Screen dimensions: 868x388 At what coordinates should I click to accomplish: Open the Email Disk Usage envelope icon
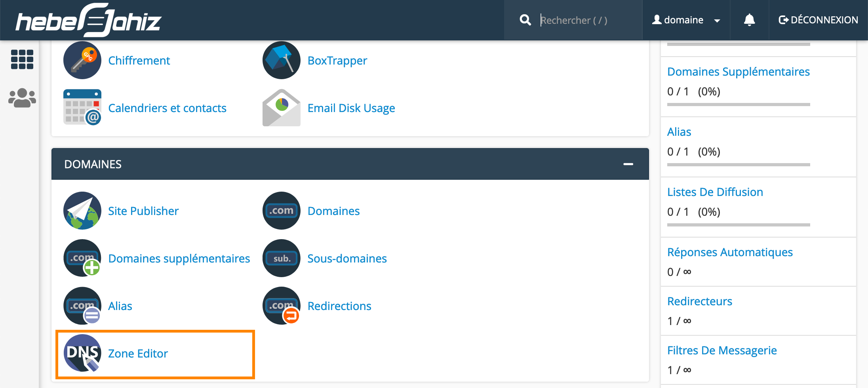(282, 108)
